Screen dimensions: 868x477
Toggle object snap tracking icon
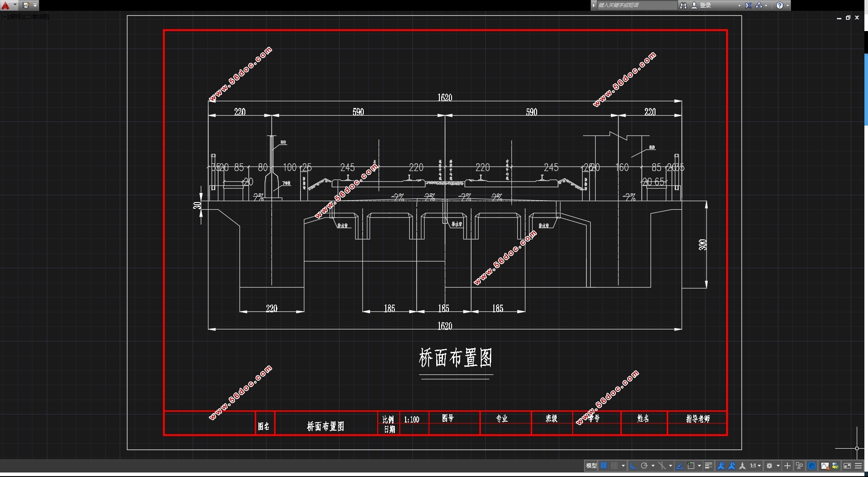pos(680,466)
